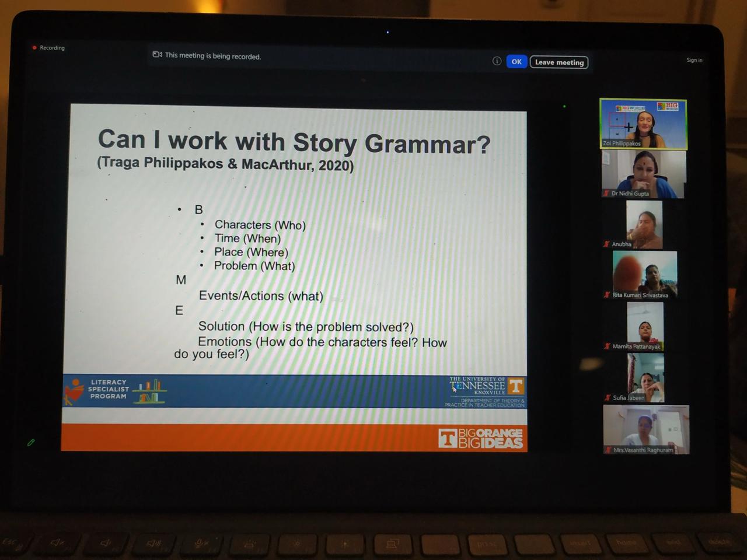
Task: Select Dr Nidhi Gupta video tile
Action: 643,173
